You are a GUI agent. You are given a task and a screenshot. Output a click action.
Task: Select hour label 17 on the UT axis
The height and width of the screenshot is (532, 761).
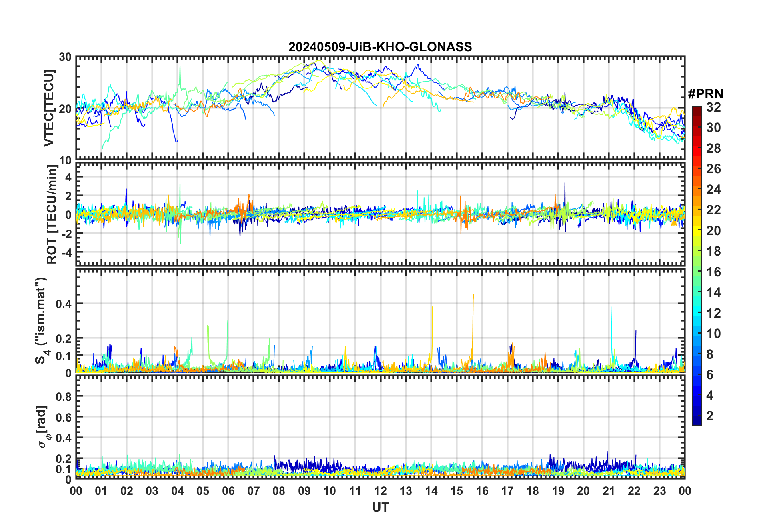[507, 491]
